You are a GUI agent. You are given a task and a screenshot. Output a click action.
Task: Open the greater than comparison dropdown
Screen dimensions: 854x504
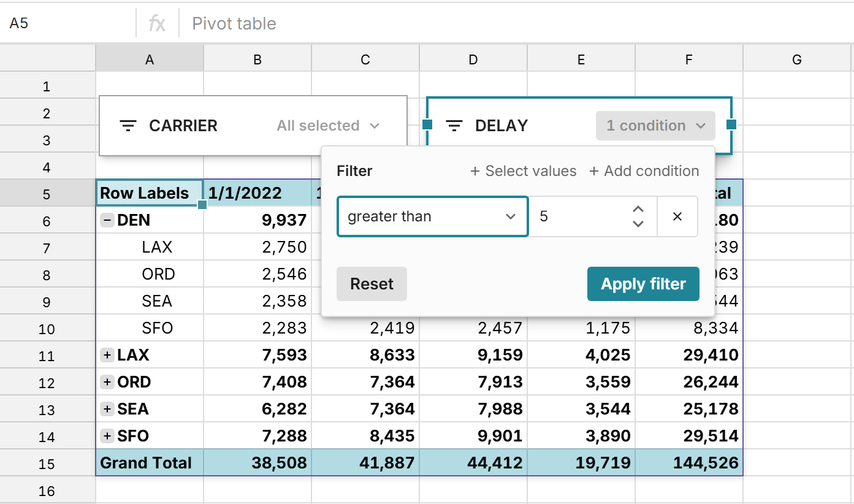click(432, 216)
